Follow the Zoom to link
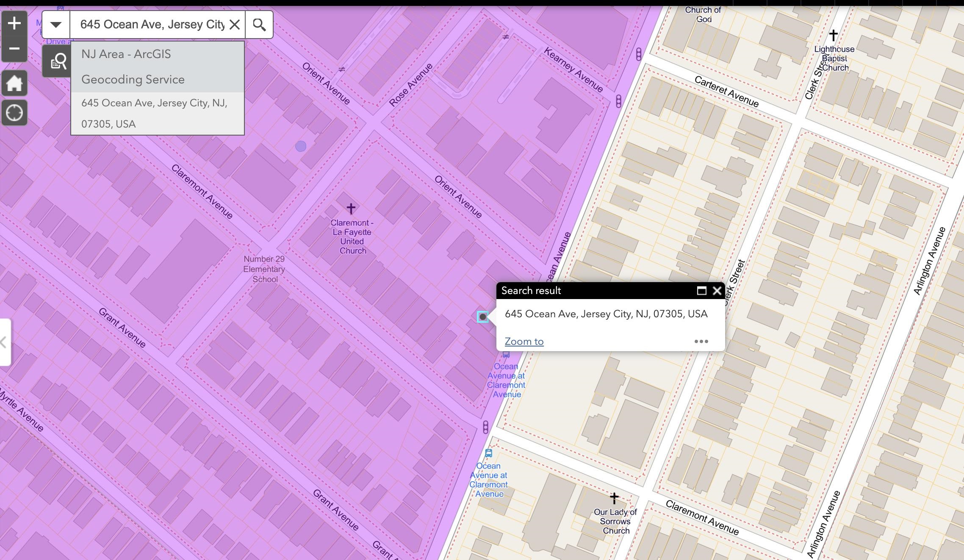The width and height of the screenshot is (964, 560). coord(524,341)
